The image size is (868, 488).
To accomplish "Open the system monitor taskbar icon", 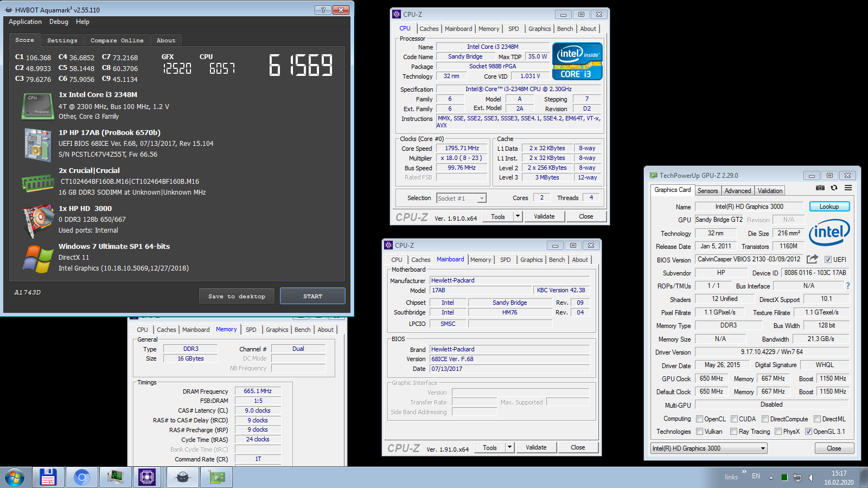I will pos(116,478).
